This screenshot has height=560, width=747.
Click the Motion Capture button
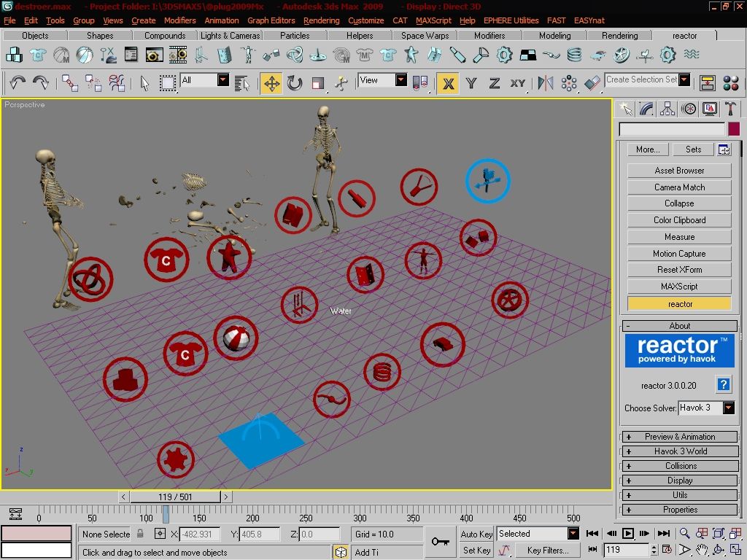click(679, 253)
